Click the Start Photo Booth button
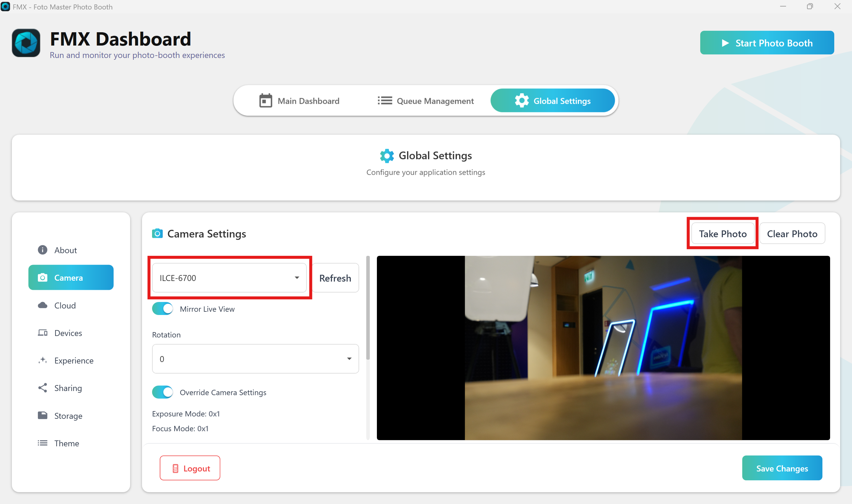Screen dimensions: 852x504 click(x=767, y=43)
